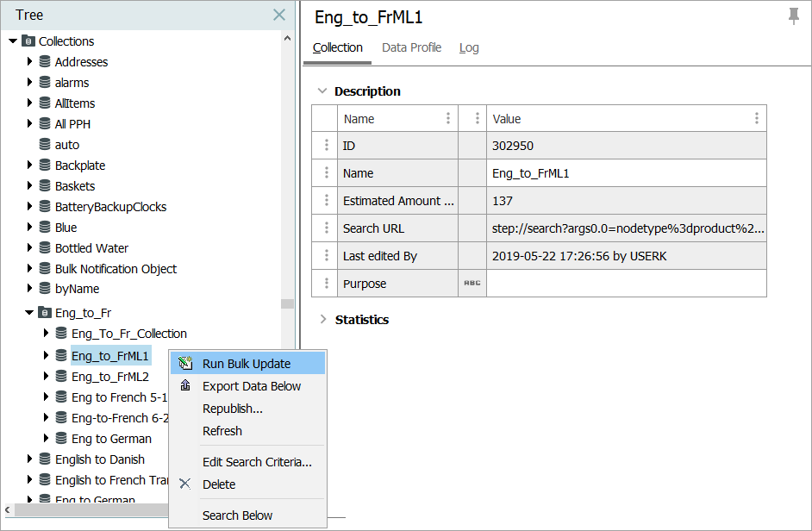The height and width of the screenshot is (531, 812).
Task: Expand the Statistics section
Action: point(323,320)
